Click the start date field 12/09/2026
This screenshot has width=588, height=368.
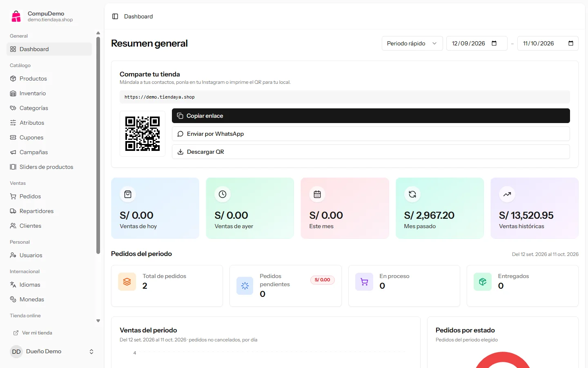point(477,43)
